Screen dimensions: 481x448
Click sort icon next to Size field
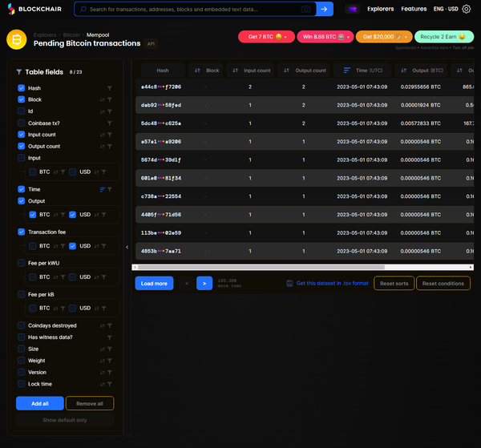(103, 349)
